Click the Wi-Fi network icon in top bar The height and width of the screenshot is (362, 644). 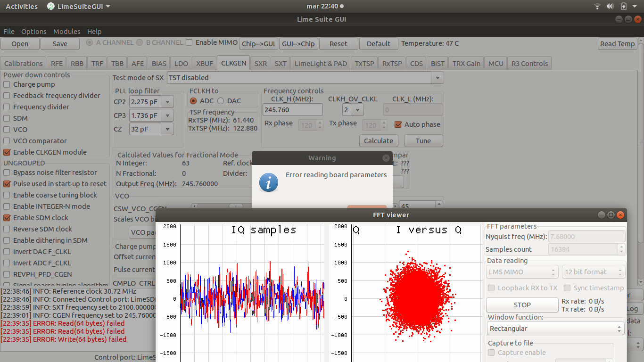(x=597, y=6)
